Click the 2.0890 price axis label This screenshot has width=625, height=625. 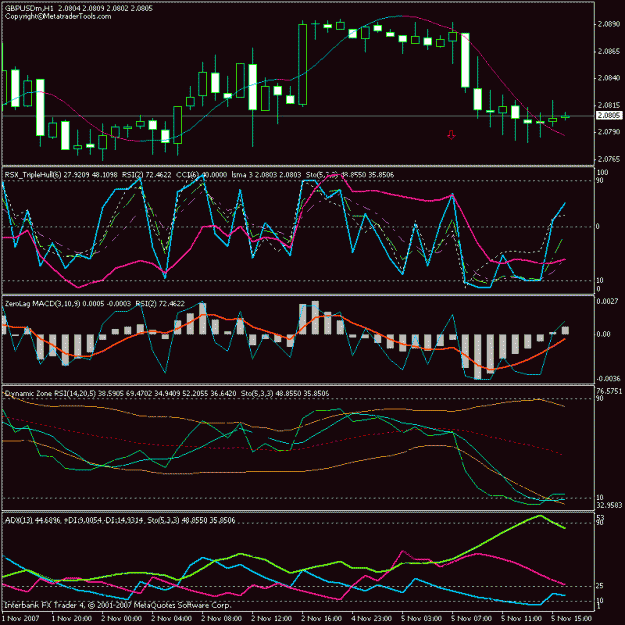coord(609,24)
